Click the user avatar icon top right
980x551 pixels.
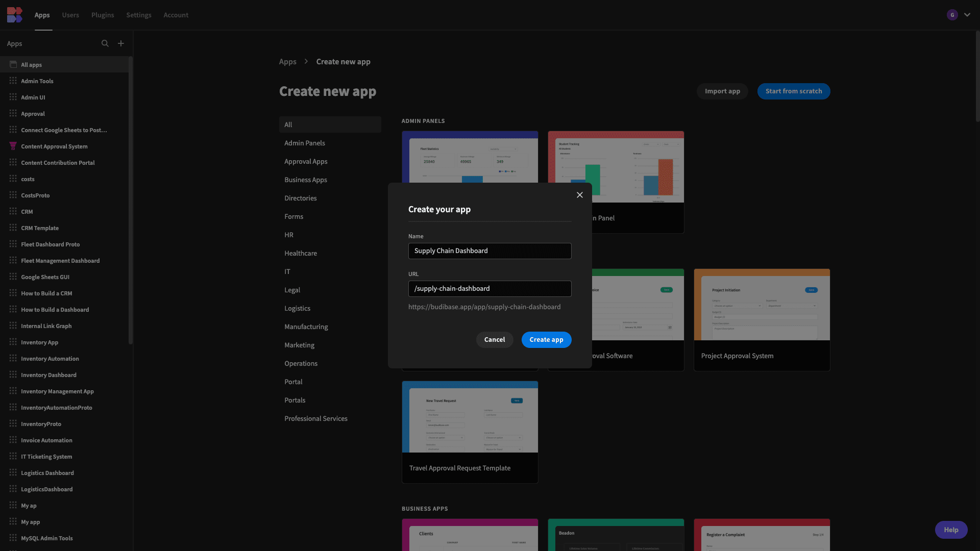coord(953,15)
